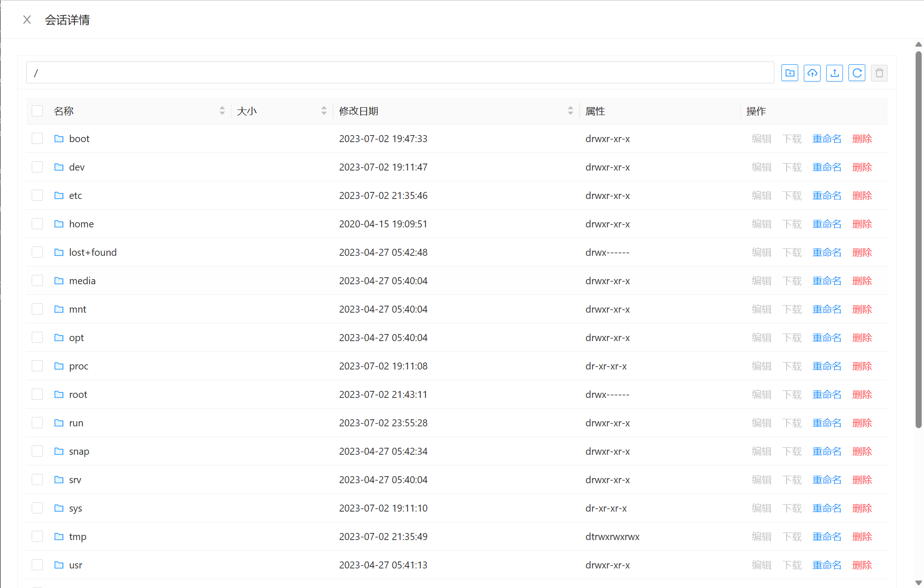The image size is (924, 588).
Task: Click the new folder icon button
Action: pos(789,73)
